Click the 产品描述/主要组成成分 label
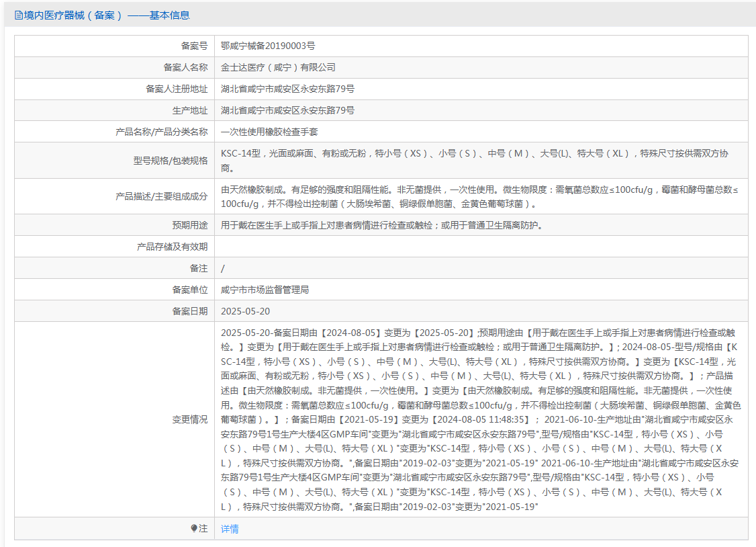The width and height of the screenshot is (756, 547). (x=162, y=196)
